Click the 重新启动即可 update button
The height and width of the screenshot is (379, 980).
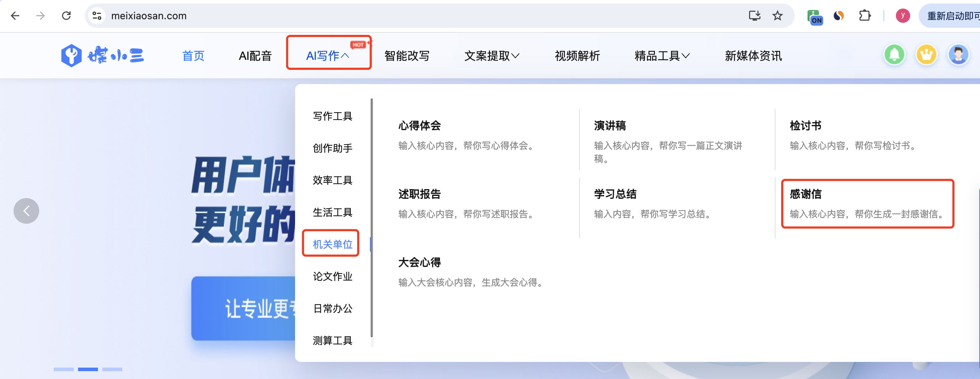[950, 16]
